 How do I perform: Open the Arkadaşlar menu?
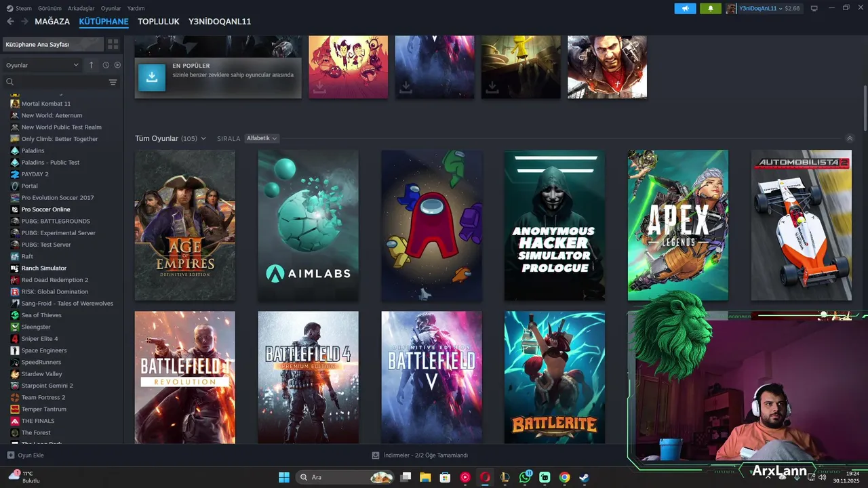tap(81, 8)
